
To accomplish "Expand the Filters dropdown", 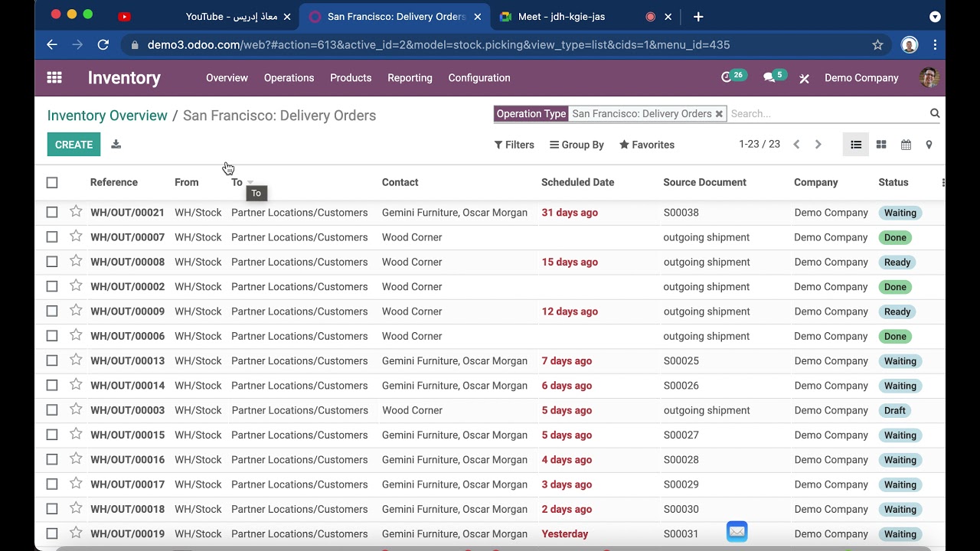I will point(514,145).
